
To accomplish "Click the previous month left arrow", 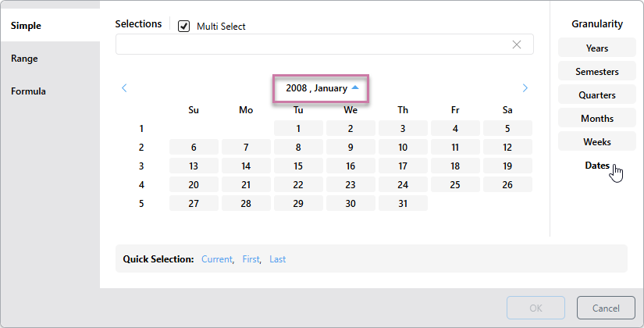I will [125, 88].
